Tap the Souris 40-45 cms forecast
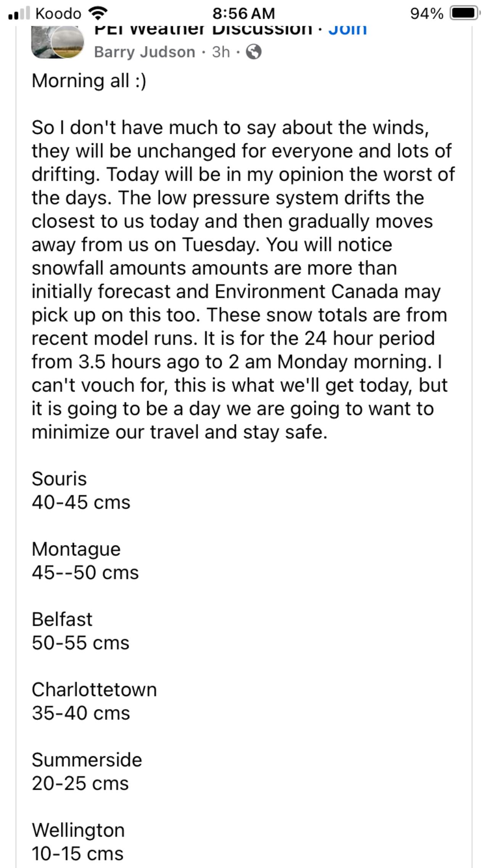 (x=81, y=491)
